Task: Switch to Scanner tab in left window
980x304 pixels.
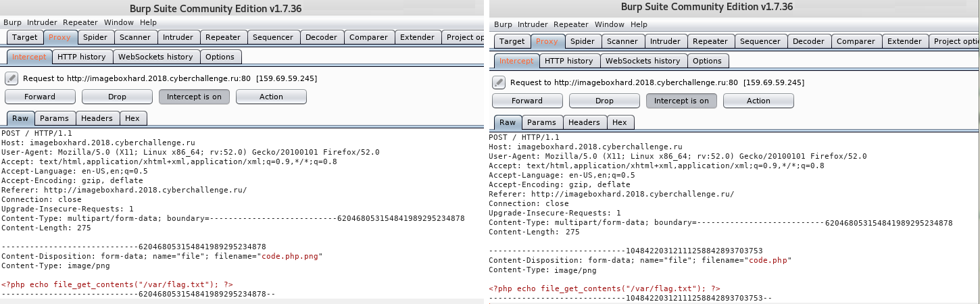Action: [x=136, y=37]
